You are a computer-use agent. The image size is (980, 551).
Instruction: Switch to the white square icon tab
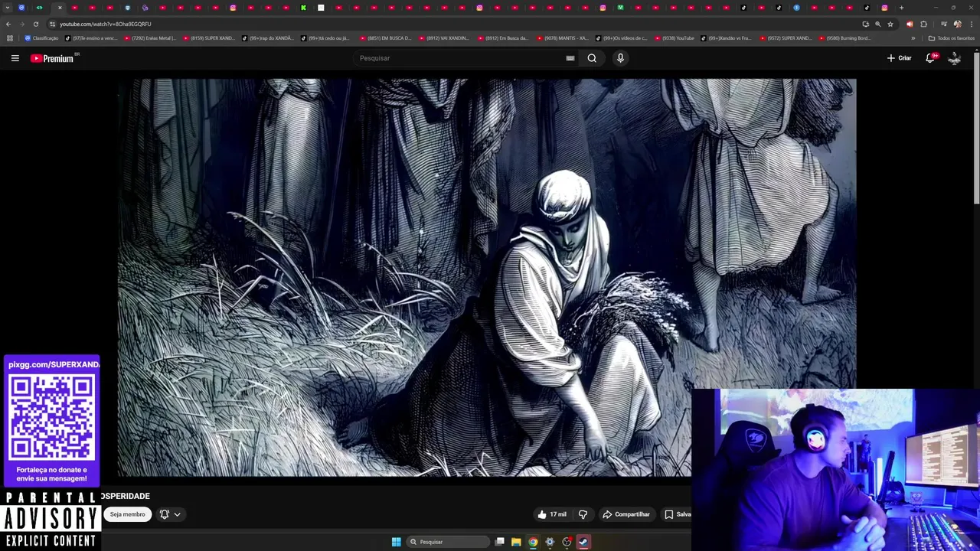[x=321, y=8]
